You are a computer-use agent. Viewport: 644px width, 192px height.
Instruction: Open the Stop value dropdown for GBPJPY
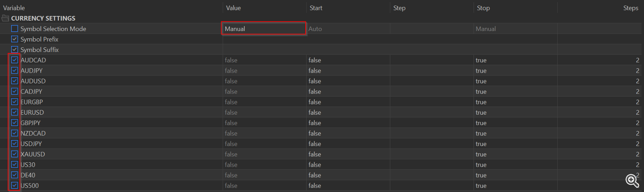click(516, 123)
